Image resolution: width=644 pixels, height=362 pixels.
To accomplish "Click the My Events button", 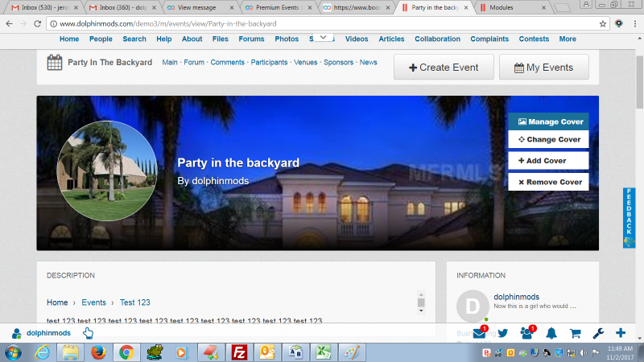I will click(544, 67).
